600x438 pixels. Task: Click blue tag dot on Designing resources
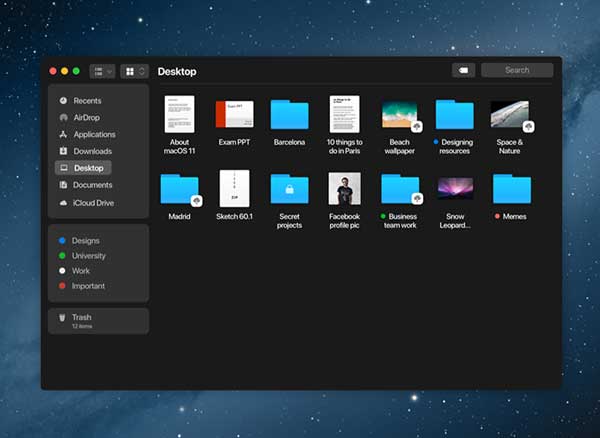click(x=436, y=142)
